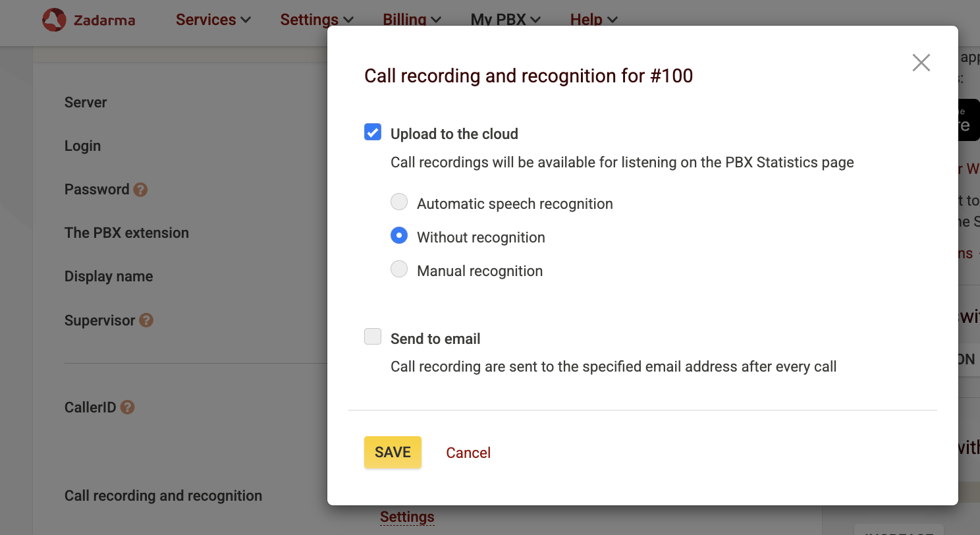980x535 pixels.
Task: Click the Call recording and recognition row
Action: [x=163, y=495]
